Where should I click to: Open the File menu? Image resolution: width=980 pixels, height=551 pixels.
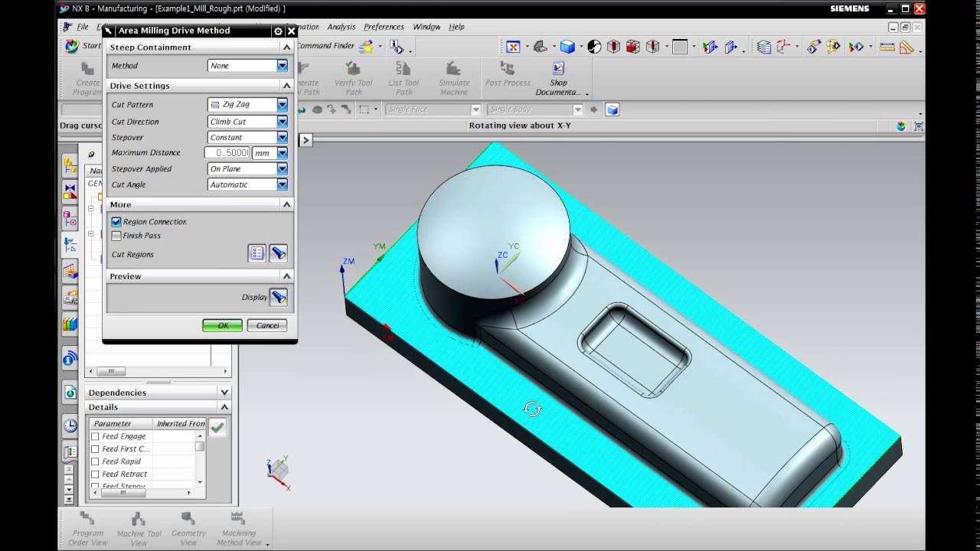click(x=82, y=27)
